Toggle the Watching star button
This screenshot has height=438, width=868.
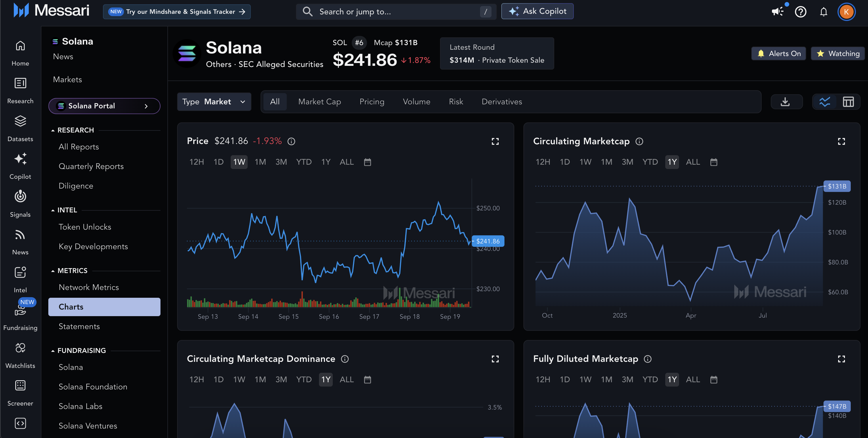(838, 53)
